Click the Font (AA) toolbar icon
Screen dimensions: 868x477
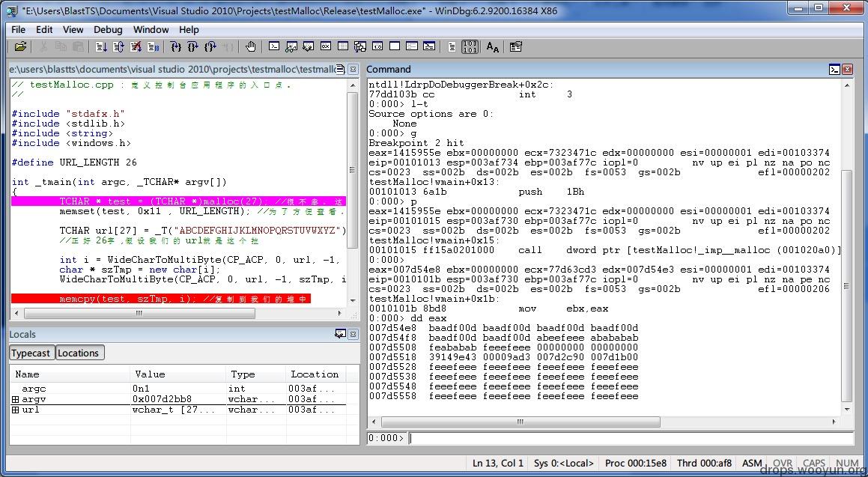[492, 46]
